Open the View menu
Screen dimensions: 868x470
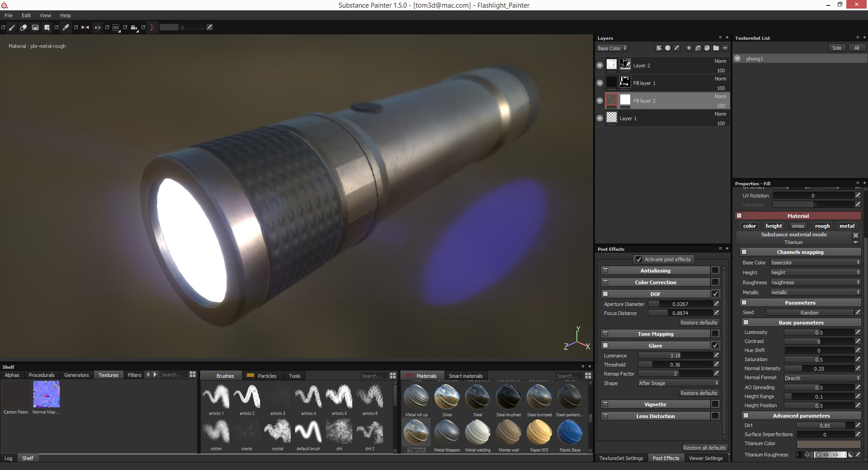point(45,15)
